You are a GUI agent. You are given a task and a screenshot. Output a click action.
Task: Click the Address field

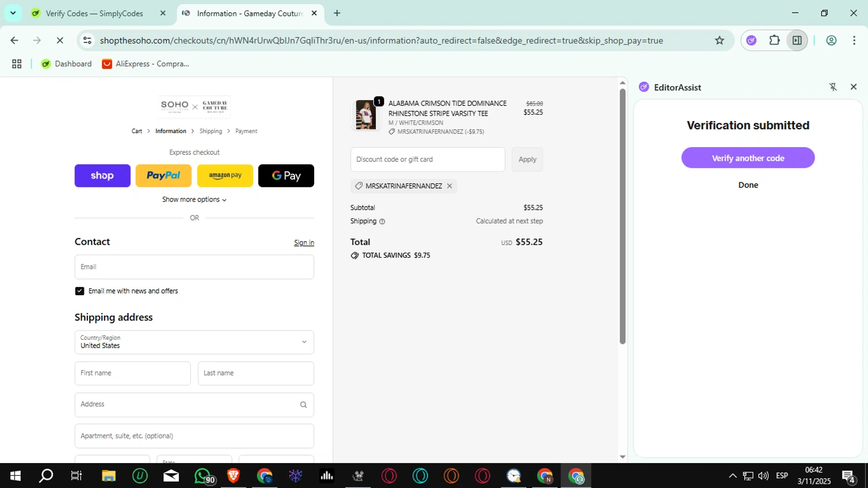coord(194,405)
